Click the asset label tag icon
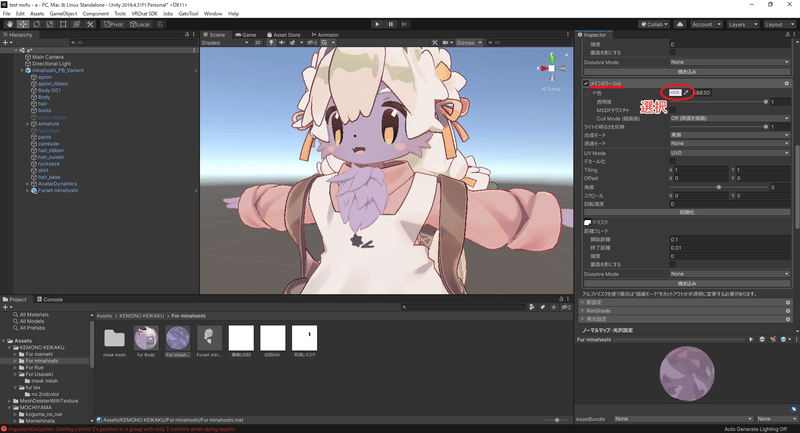Screen dimensions: 800x433 [x=794, y=409]
